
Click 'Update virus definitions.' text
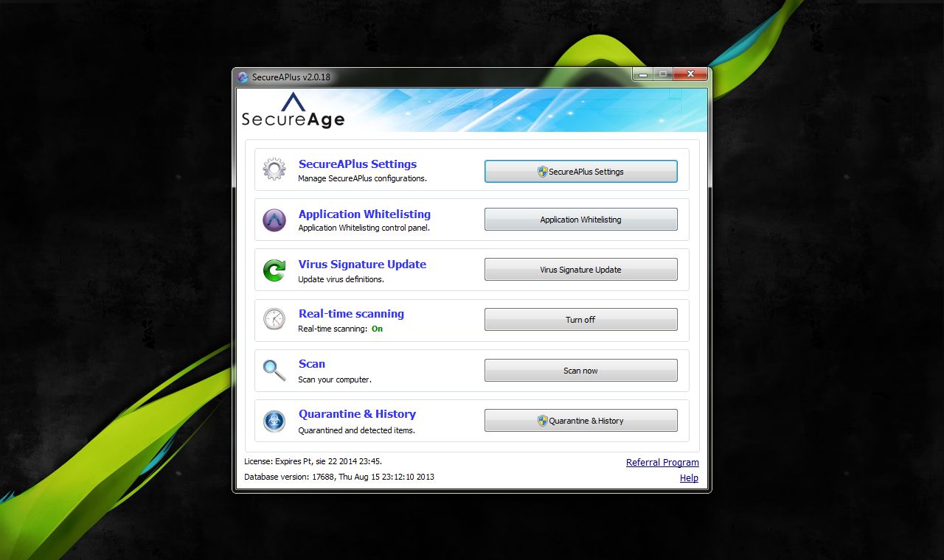pyautogui.click(x=341, y=279)
